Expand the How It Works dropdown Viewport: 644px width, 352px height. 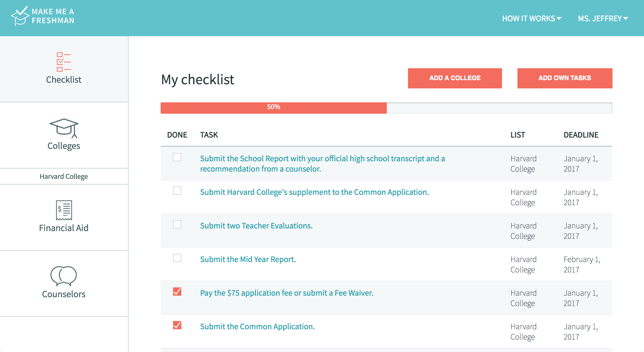tap(531, 19)
